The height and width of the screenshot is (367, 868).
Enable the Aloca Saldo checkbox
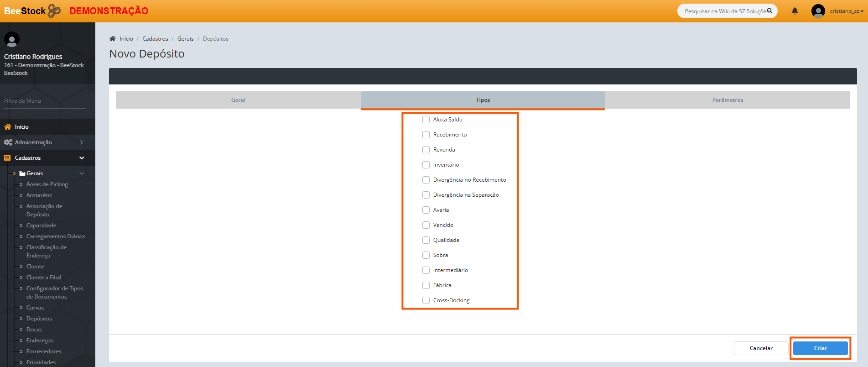tap(426, 120)
